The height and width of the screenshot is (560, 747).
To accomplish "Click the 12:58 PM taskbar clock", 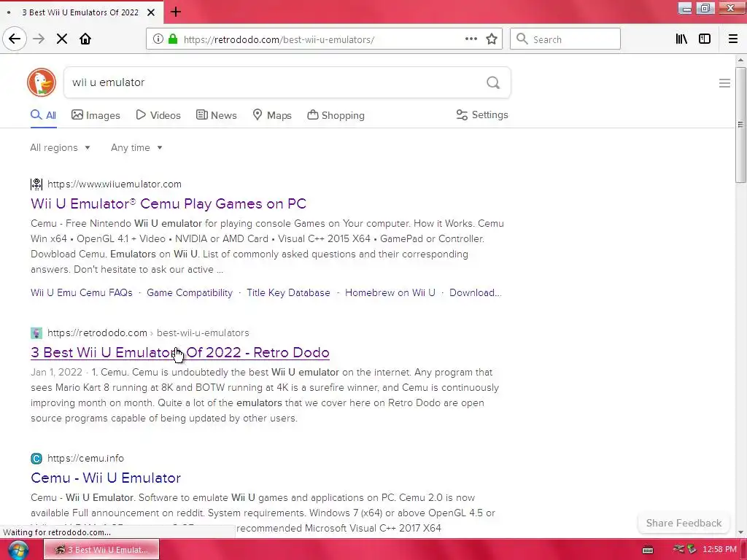I will 719,550.
